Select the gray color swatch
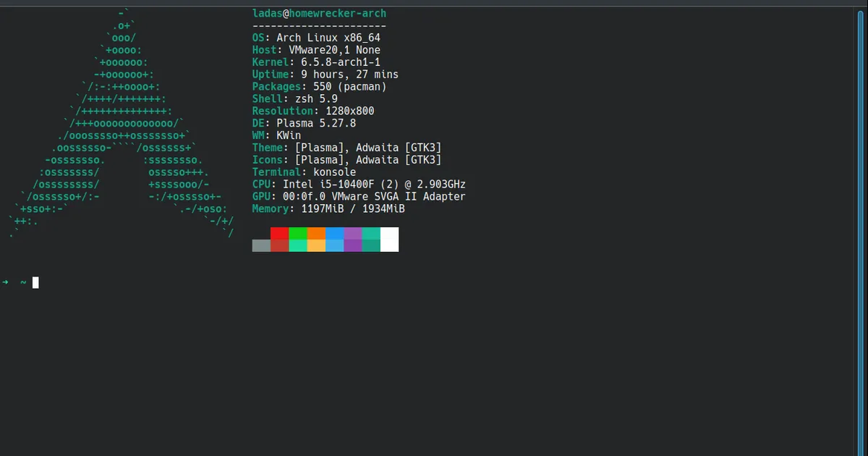The height and width of the screenshot is (456, 868). (x=260, y=245)
